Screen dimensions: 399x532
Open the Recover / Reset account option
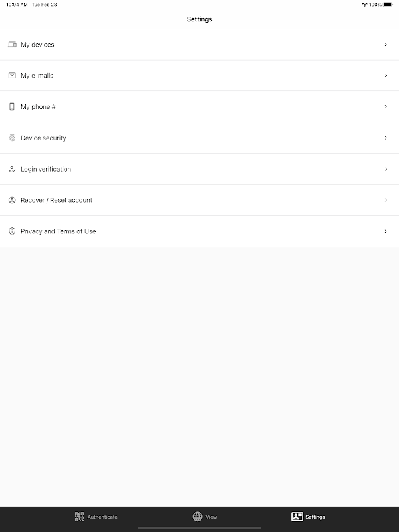(199, 200)
